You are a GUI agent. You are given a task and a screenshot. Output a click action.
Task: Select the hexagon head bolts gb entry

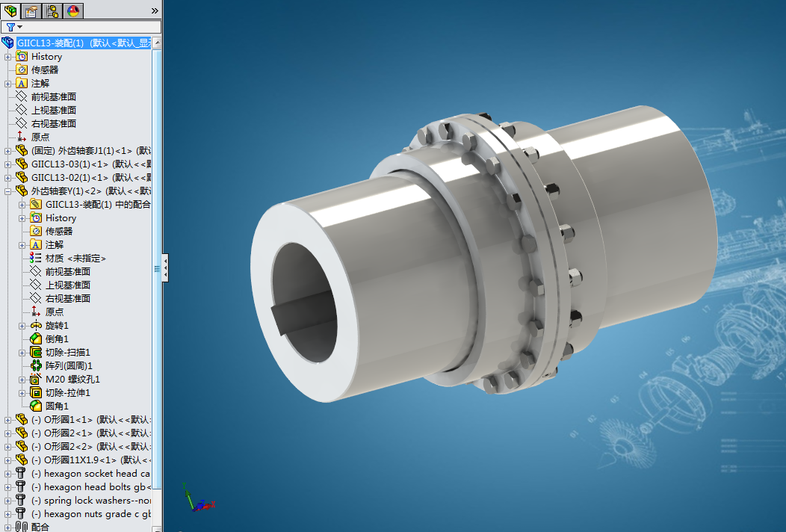[90, 487]
